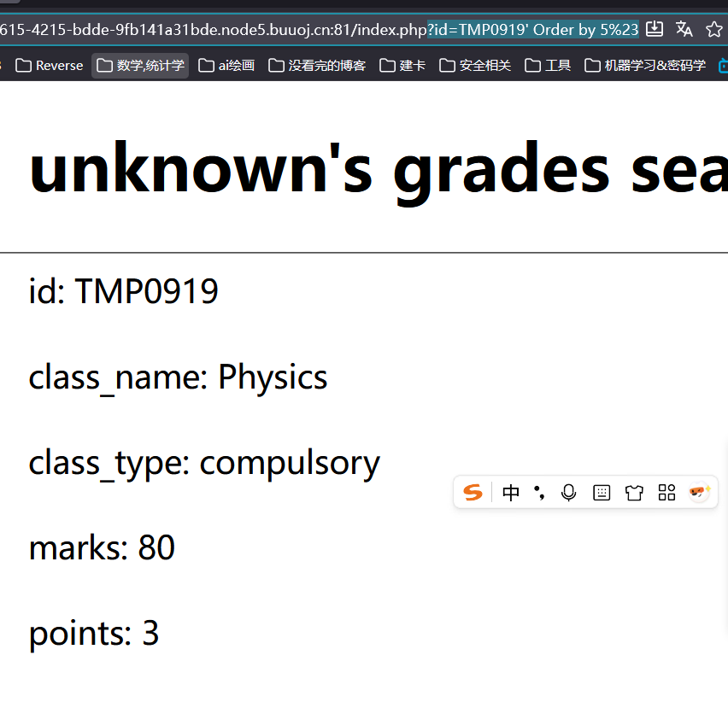
Task: Click the IME AI assistant avatar icon
Action: [x=699, y=492]
